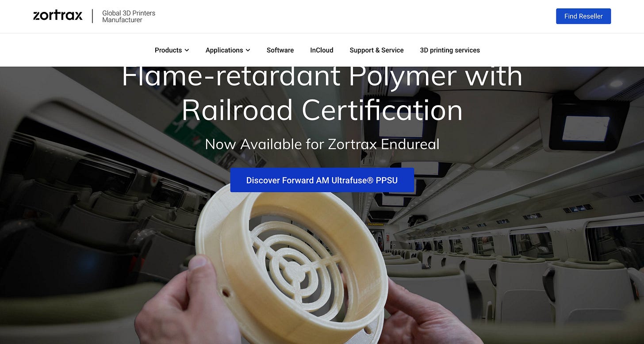
Task: Expand the Products menu chevron
Action: point(187,50)
